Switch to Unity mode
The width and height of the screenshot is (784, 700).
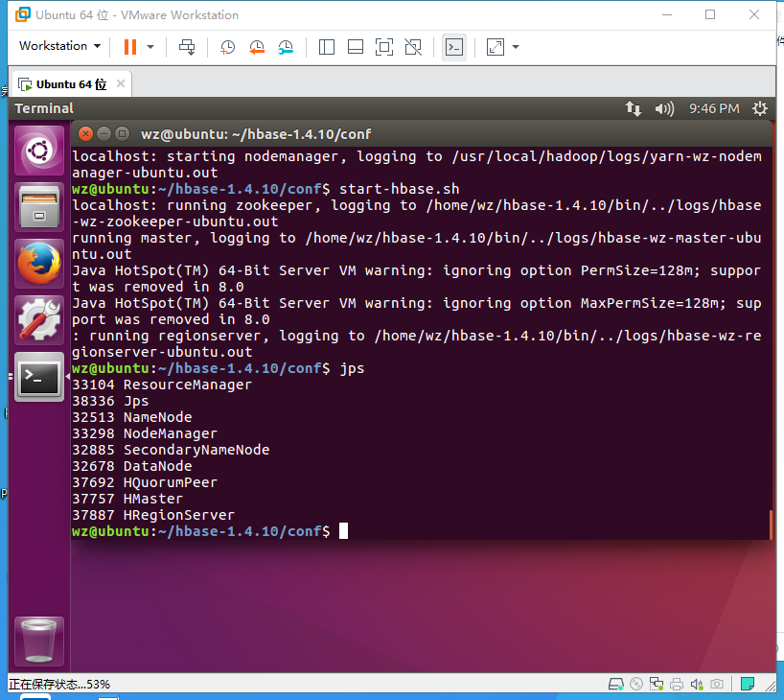[x=413, y=47]
